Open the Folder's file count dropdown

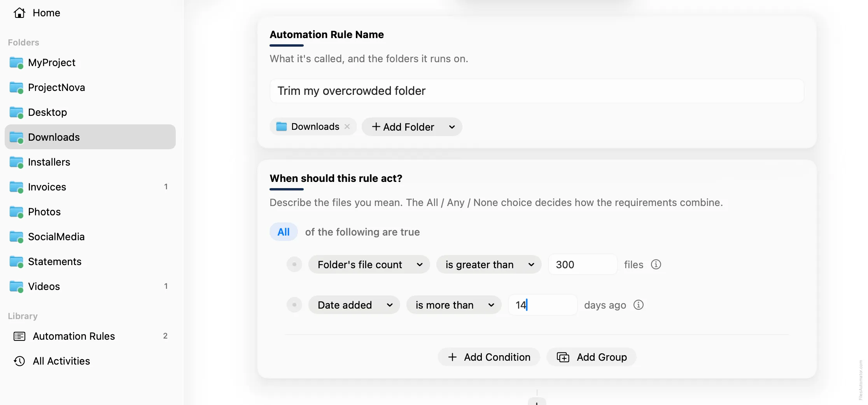369,265
